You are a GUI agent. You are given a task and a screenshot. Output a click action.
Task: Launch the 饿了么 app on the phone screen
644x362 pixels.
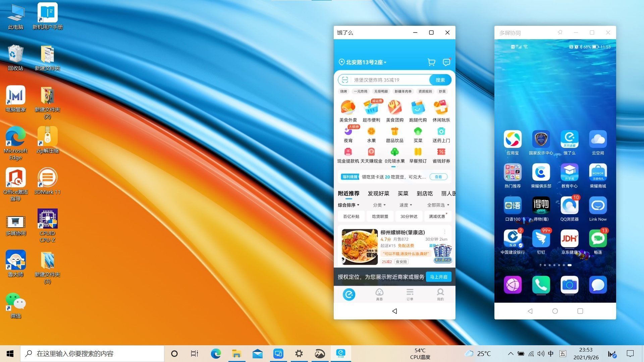569,139
